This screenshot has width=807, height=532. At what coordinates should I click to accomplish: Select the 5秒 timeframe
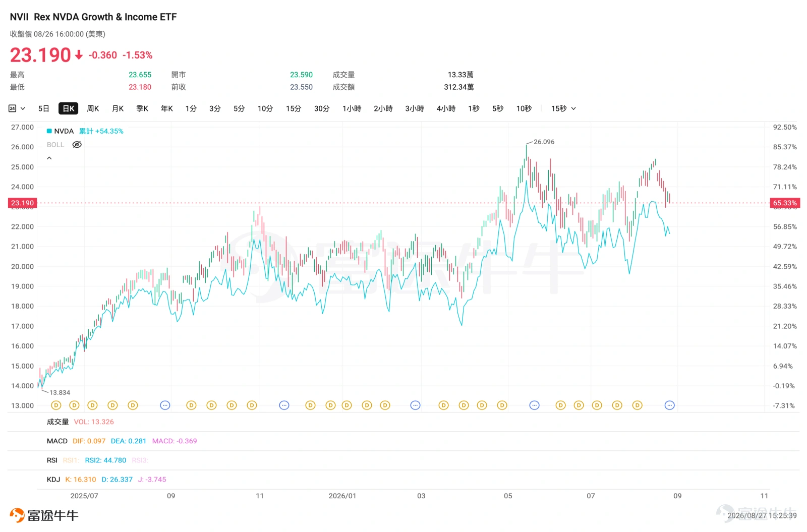tap(498, 108)
